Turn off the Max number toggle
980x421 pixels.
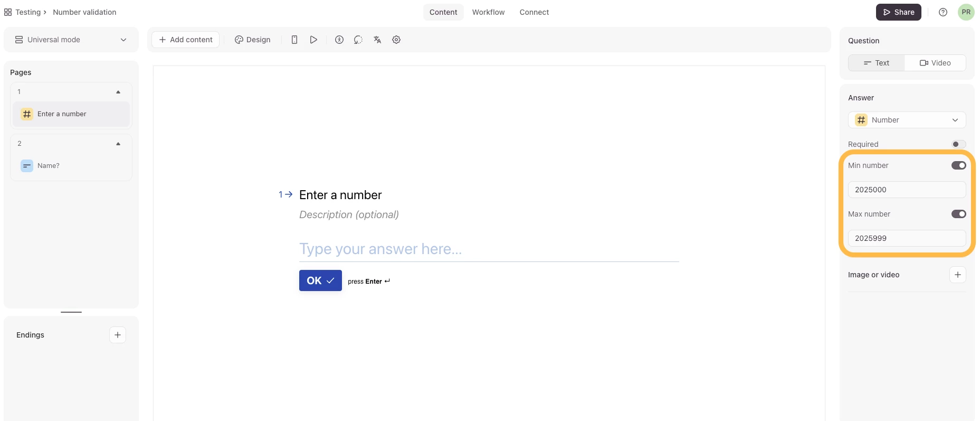click(x=959, y=214)
